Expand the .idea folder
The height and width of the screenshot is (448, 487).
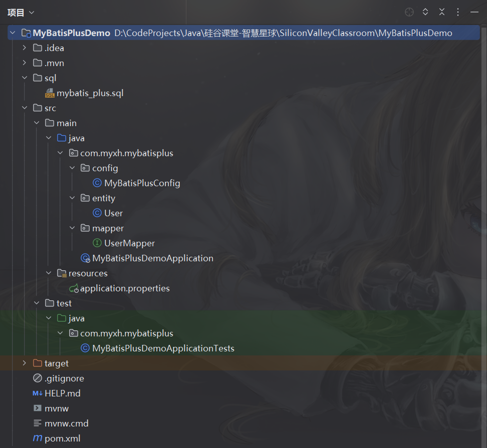pyautogui.click(x=25, y=48)
